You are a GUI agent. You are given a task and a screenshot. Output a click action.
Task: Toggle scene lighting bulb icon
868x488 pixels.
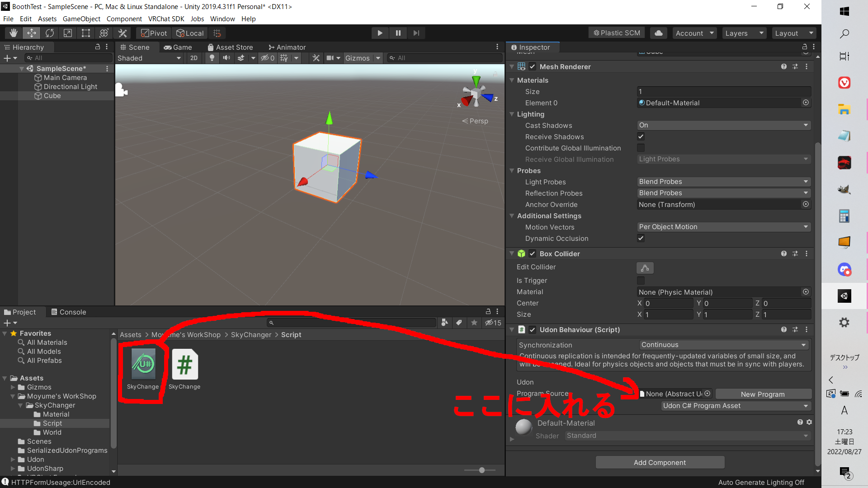pos(212,58)
